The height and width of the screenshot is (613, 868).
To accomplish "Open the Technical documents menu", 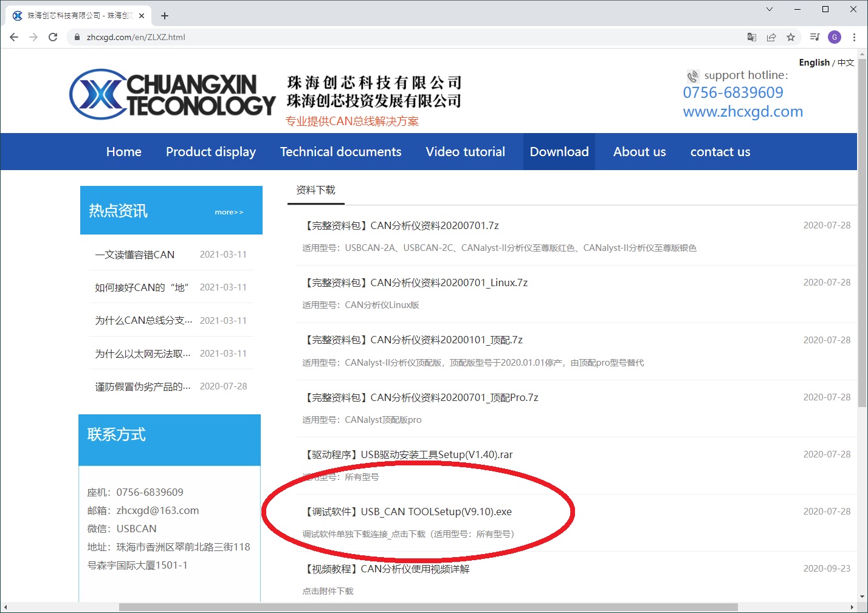I will 341,152.
